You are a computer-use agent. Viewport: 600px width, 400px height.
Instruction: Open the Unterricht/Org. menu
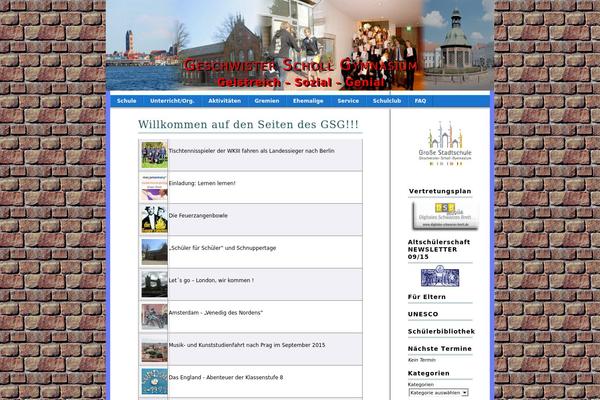[172, 101]
